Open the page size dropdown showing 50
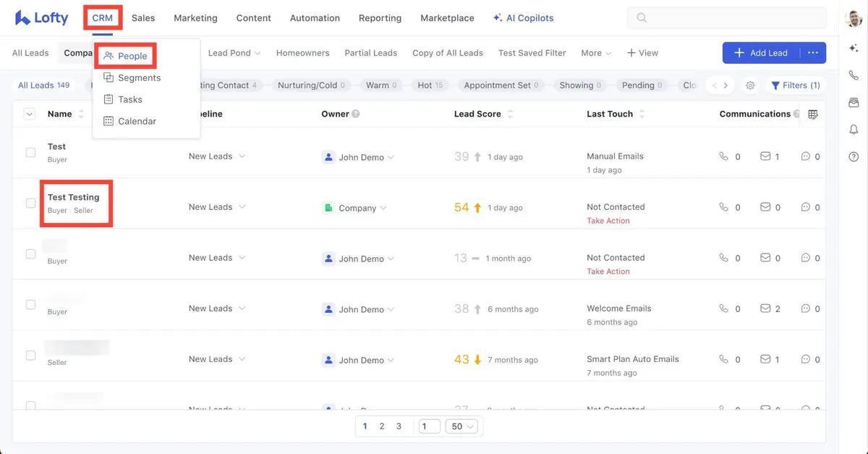868x454 pixels. [x=461, y=426]
